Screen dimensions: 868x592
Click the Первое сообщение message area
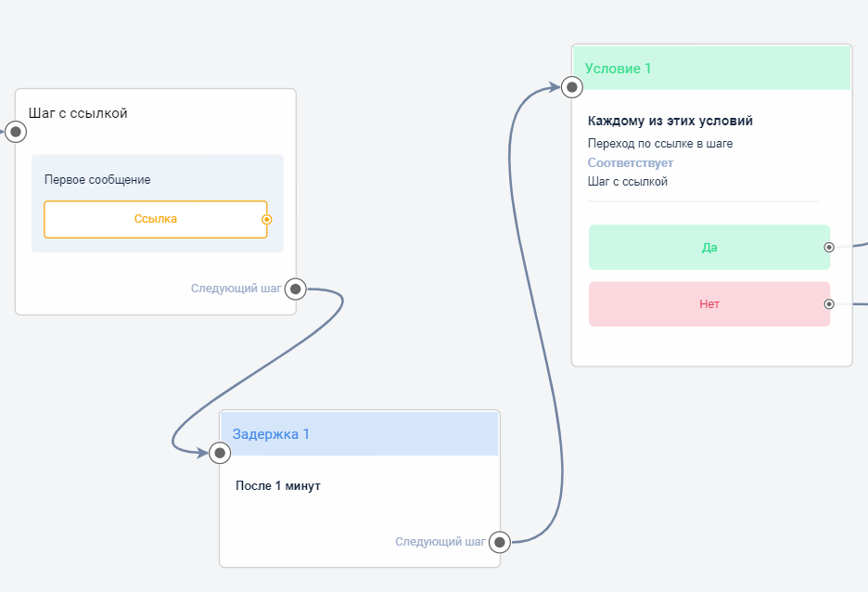tap(97, 179)
